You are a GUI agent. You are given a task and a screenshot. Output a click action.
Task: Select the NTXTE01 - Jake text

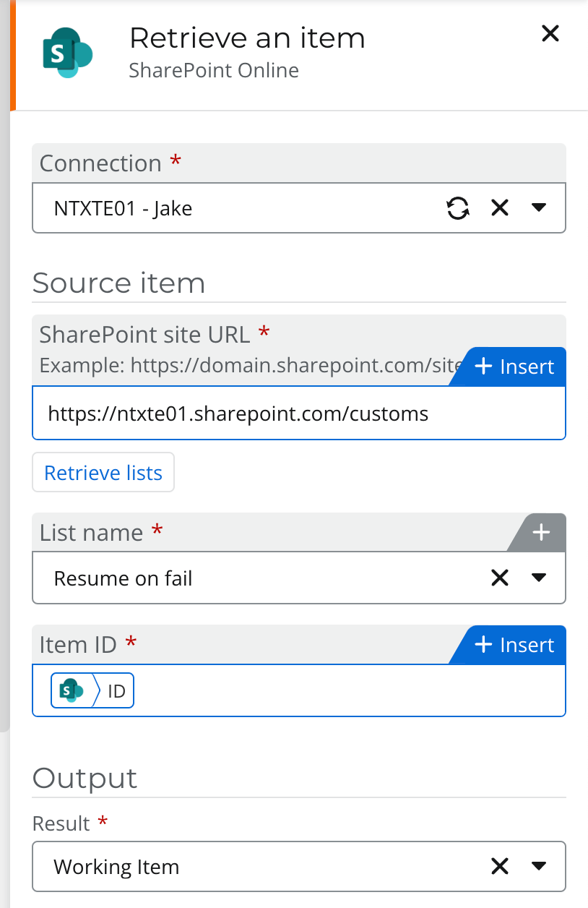[x=124, y=209]
